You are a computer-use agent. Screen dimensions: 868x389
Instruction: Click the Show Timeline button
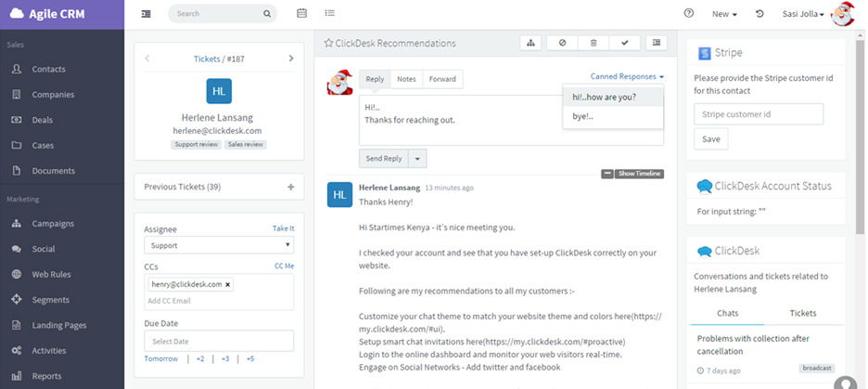click(639, 174)
